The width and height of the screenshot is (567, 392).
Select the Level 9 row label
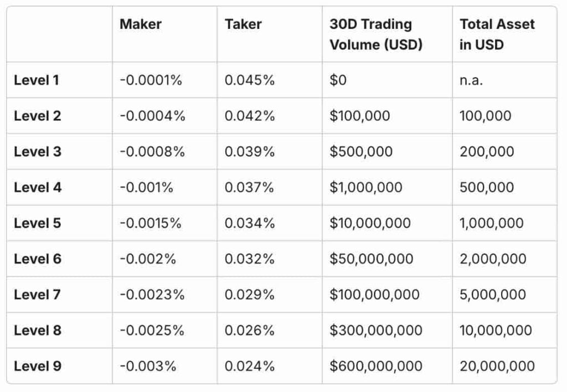[38, 367]
